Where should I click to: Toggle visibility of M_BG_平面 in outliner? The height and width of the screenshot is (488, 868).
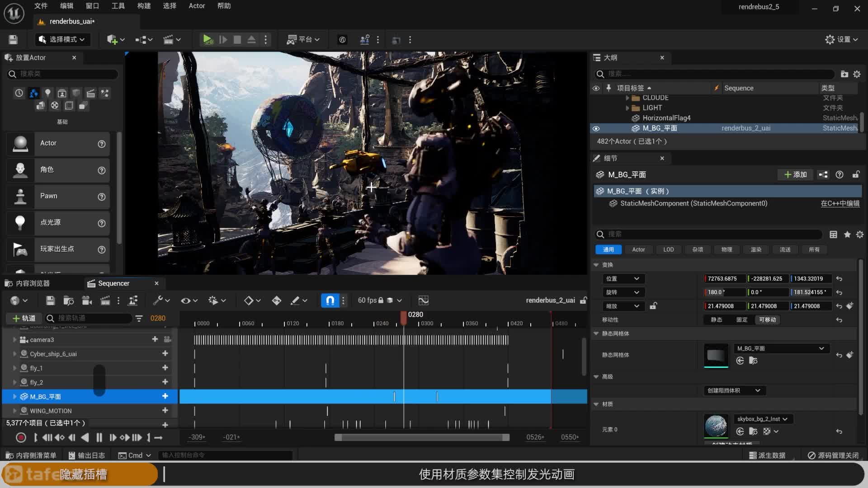596,128
